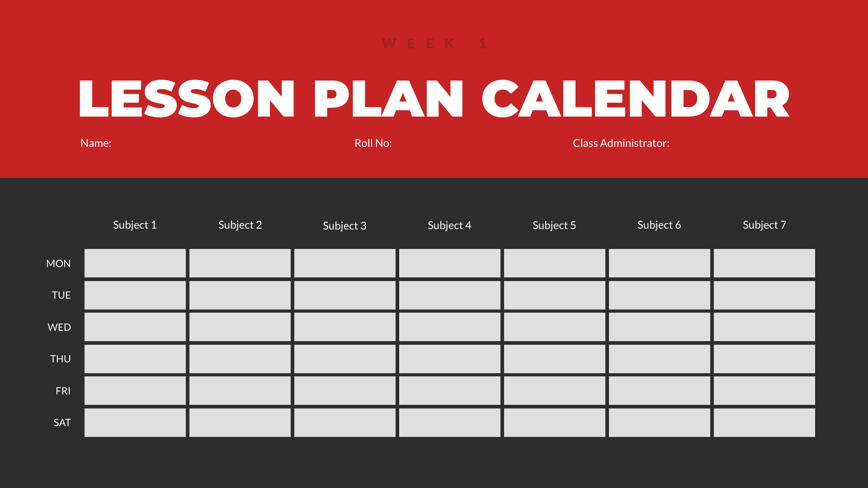Click the TUE Subject 6 lesson cell
868x488 pixels.
tap(659, 295)
